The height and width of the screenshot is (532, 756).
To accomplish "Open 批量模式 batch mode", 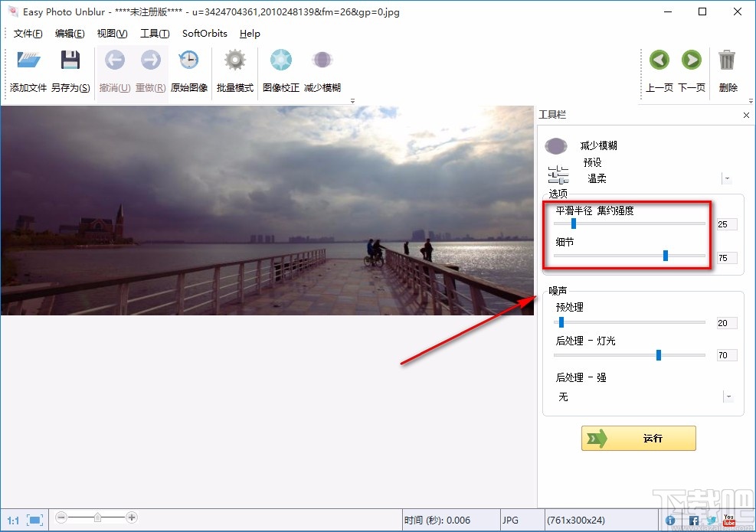I will point(234,60).
